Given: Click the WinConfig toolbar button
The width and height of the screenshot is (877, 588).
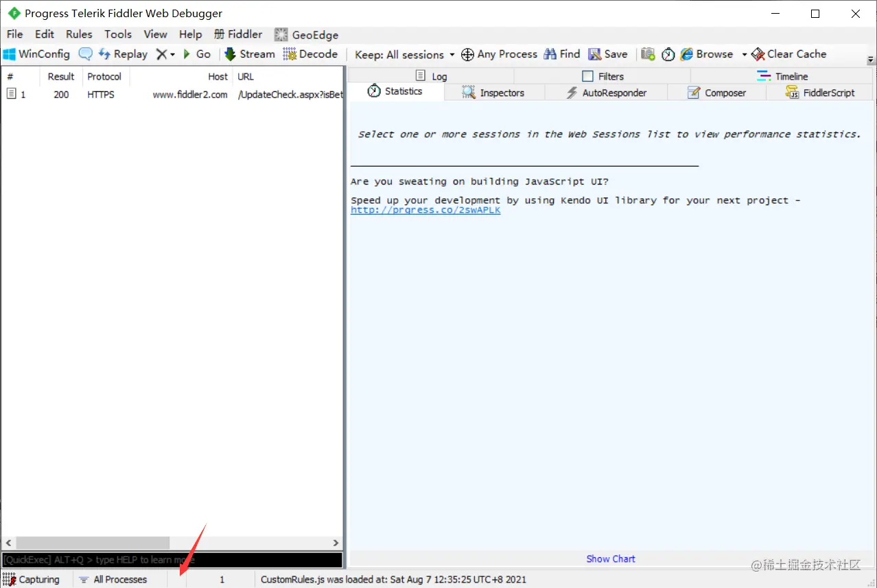Looking at the screenshot, I should coord(37,54).
